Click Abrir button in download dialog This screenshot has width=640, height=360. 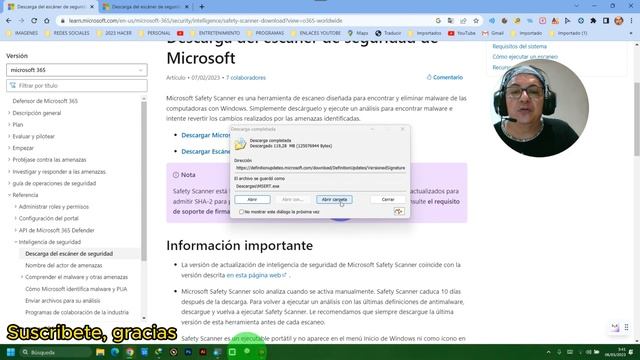(252, 200)
